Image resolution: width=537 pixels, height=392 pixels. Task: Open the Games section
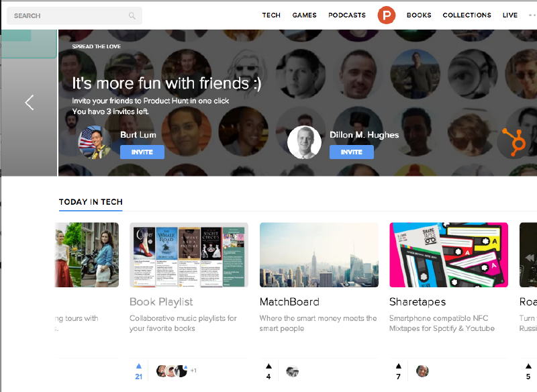coord(304,15)
